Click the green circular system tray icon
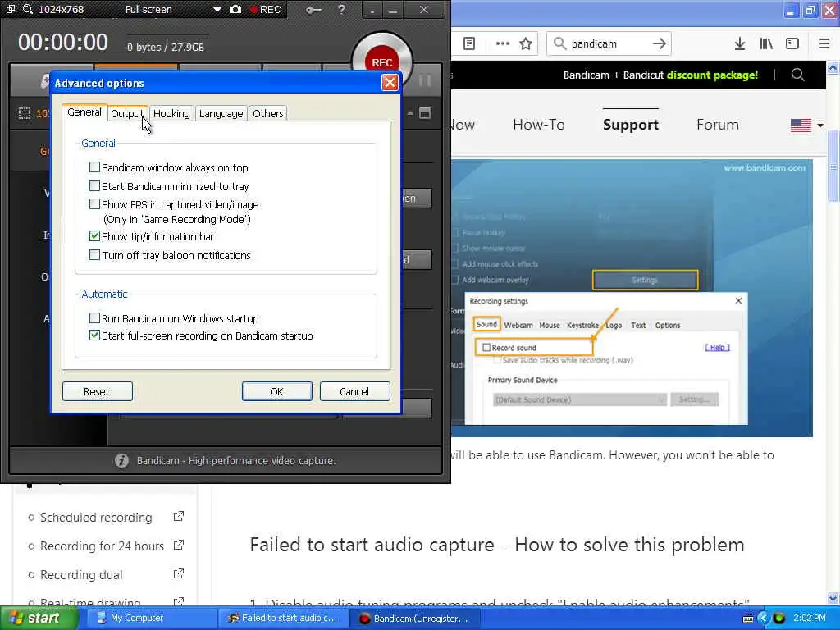 779,619
